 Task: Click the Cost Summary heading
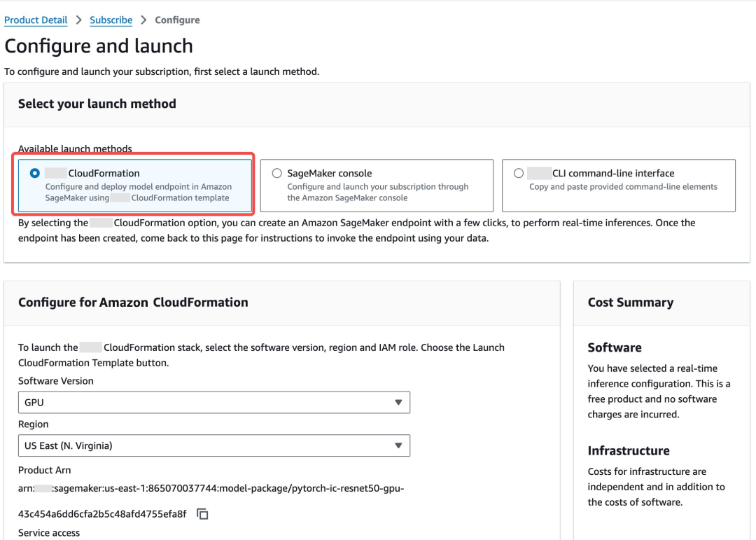click(630, 302)
